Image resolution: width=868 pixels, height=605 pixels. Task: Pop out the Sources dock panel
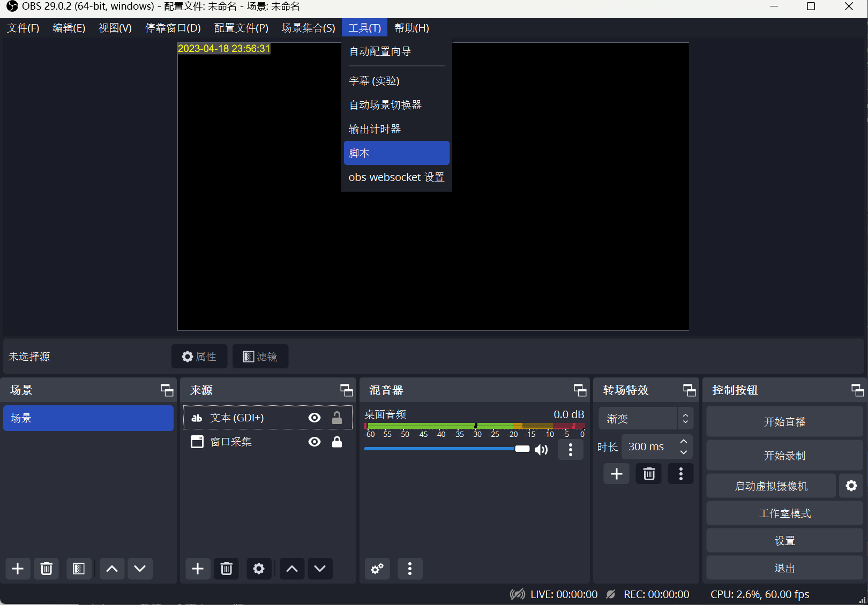tap(347, 390)
